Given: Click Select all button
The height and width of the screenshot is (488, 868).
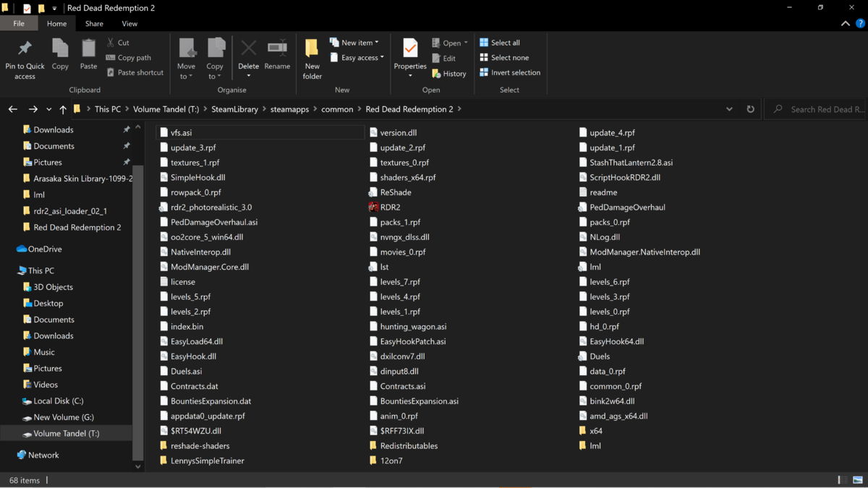Looking at the screenshot, I should pyautogui.click(x=499, y=43).
